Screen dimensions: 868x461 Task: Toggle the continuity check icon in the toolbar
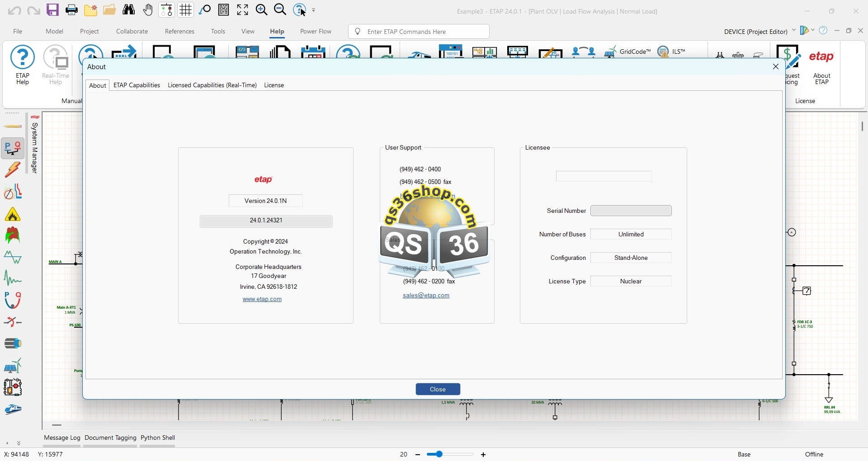coord(167,10)
